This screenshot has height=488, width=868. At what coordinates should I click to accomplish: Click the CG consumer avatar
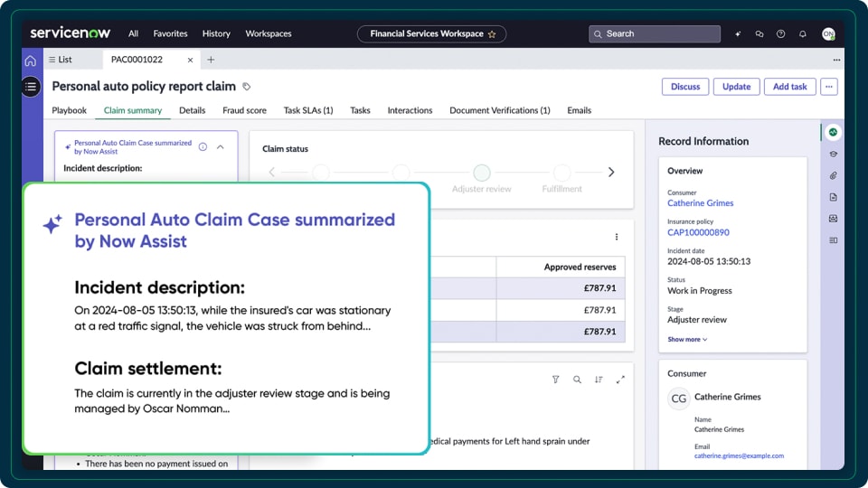(x=679, y=399)
